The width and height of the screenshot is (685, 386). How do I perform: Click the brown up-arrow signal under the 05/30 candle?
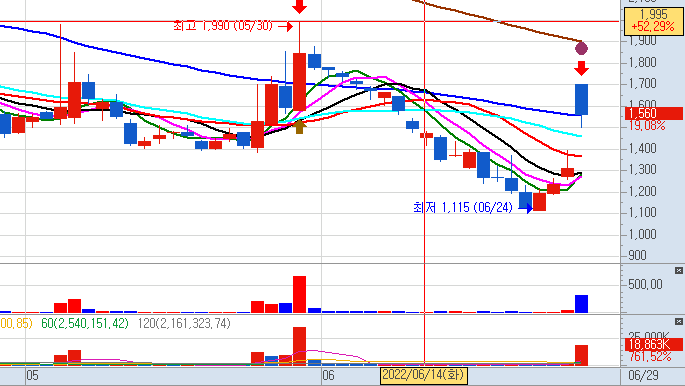[299, 127]
